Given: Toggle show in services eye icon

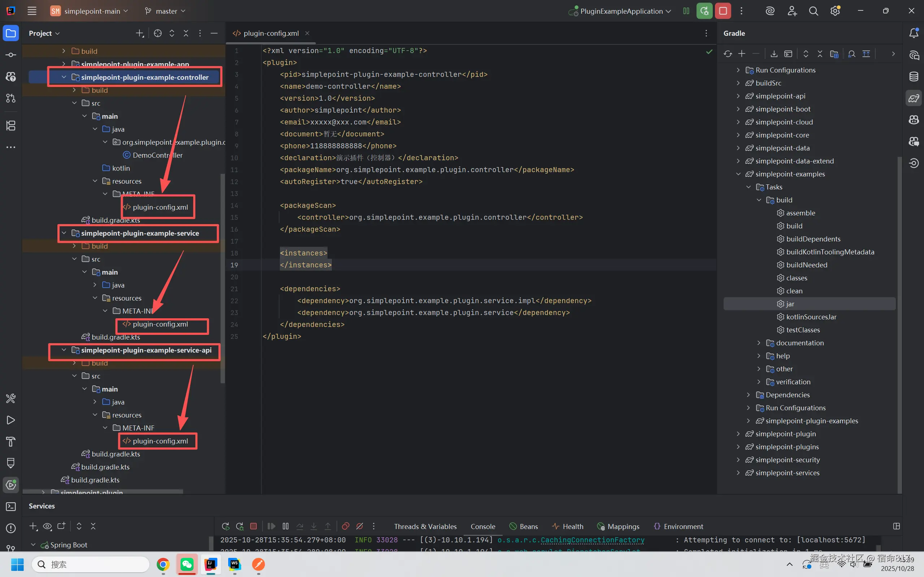Looking at the screenshot, I should (47, 526).
